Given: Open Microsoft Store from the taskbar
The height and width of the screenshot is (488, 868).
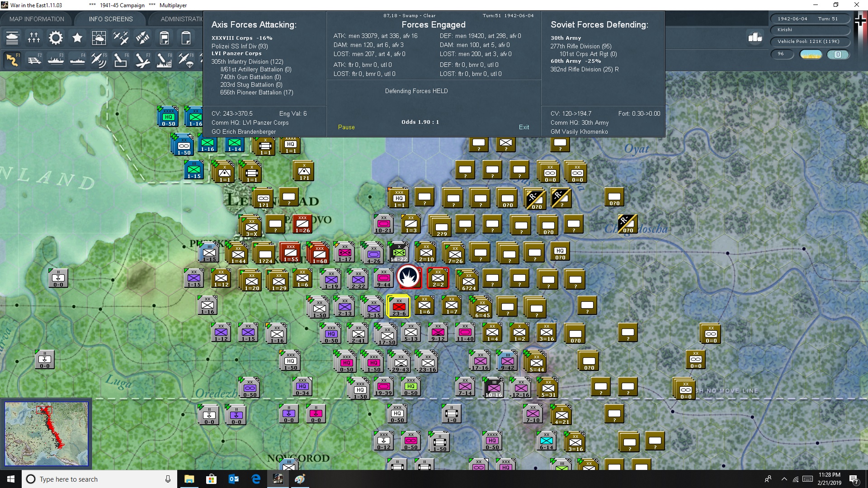Looking at the screenshot, I should [211, 479].
